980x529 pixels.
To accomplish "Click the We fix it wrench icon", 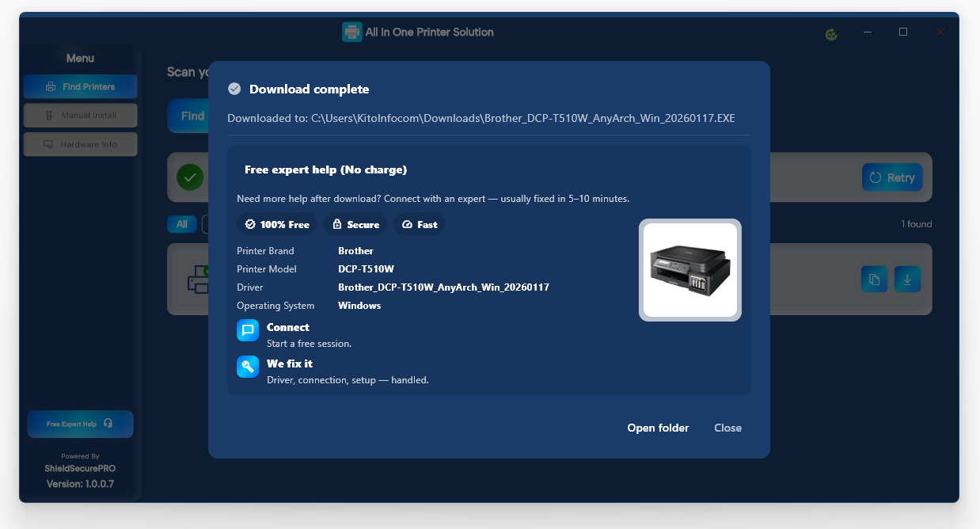I will [x=247, y=367].
